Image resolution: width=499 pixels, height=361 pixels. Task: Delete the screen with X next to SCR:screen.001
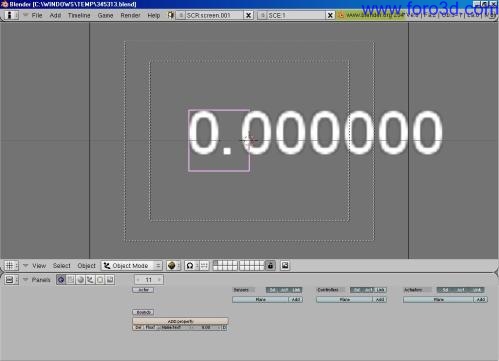coord(249,15)
